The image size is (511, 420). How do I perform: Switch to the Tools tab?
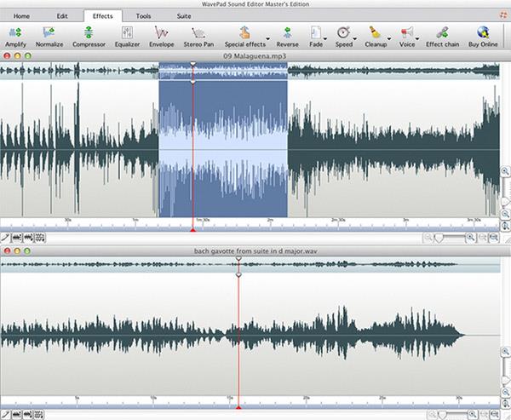pyautogui.click(x=143, y=16)
